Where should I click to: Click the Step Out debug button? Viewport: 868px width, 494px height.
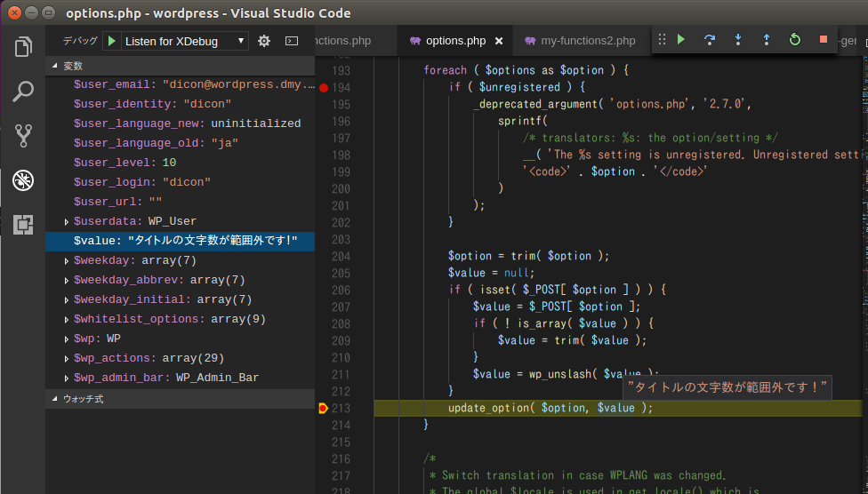[x=767, y=40]
